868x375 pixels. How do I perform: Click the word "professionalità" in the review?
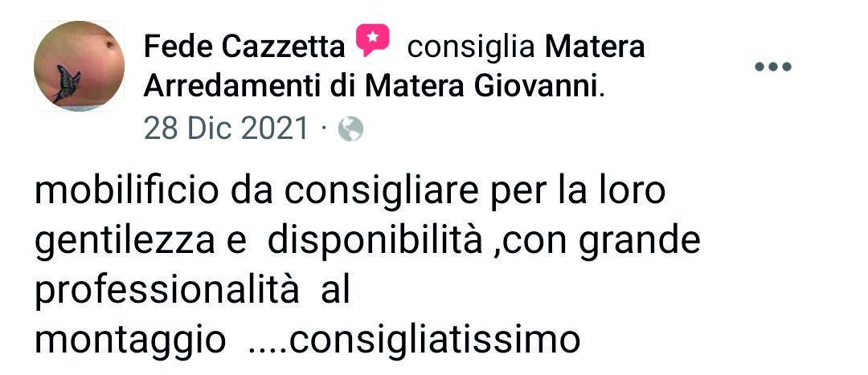pos(166,292)
